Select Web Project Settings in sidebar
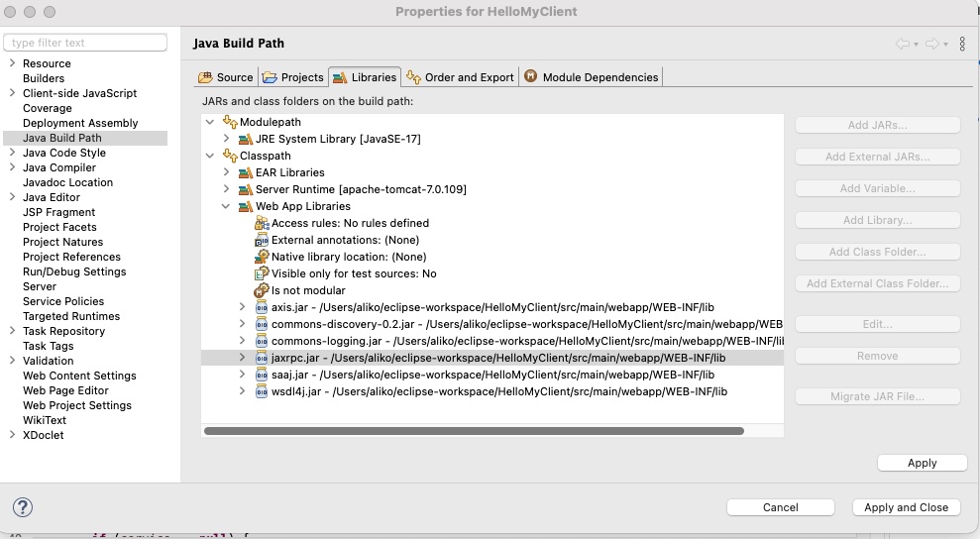Viewport: 980px width, 539px height. coord(77,405)
